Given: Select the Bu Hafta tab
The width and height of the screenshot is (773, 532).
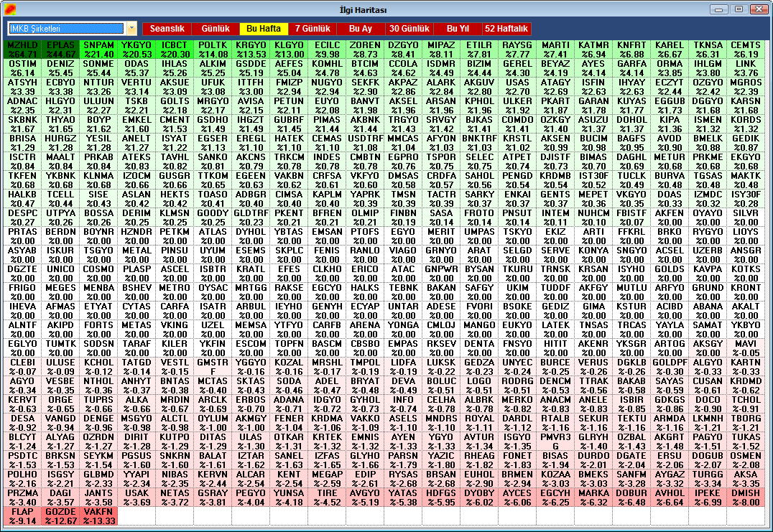Looking at the screenshot, I should [264, 29].
